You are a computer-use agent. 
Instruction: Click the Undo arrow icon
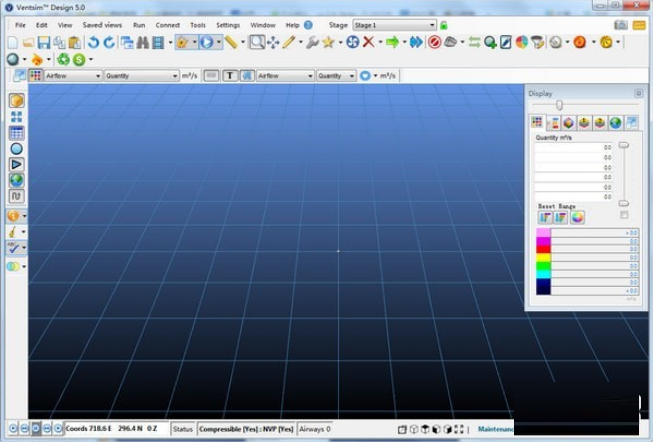coord(93,43)
